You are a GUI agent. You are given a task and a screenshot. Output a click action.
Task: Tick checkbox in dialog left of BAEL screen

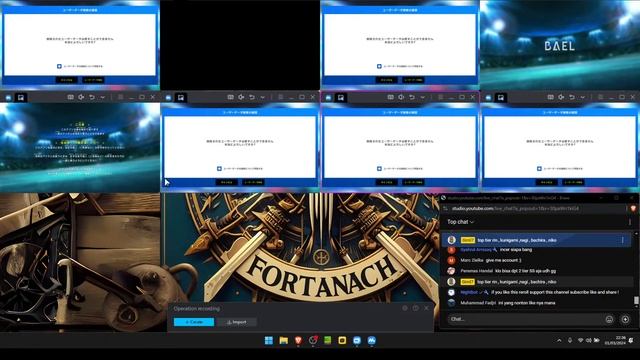coord(379,66)
